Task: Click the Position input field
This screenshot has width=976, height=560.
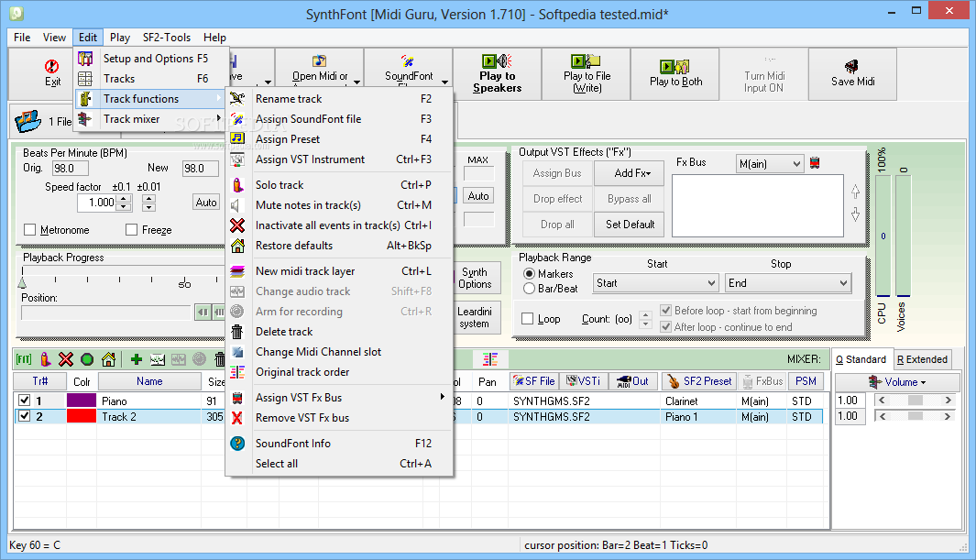Action: tap(105, 313)
